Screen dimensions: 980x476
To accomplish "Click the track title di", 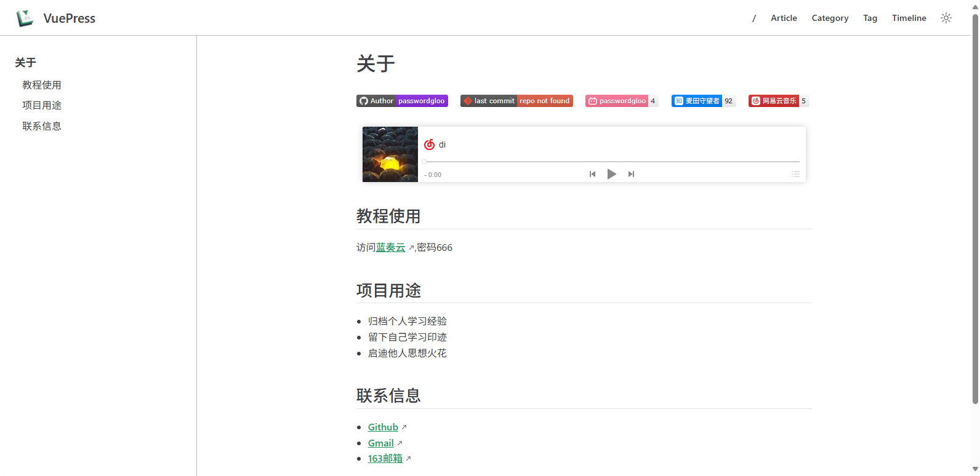I will tap(442, 145).
